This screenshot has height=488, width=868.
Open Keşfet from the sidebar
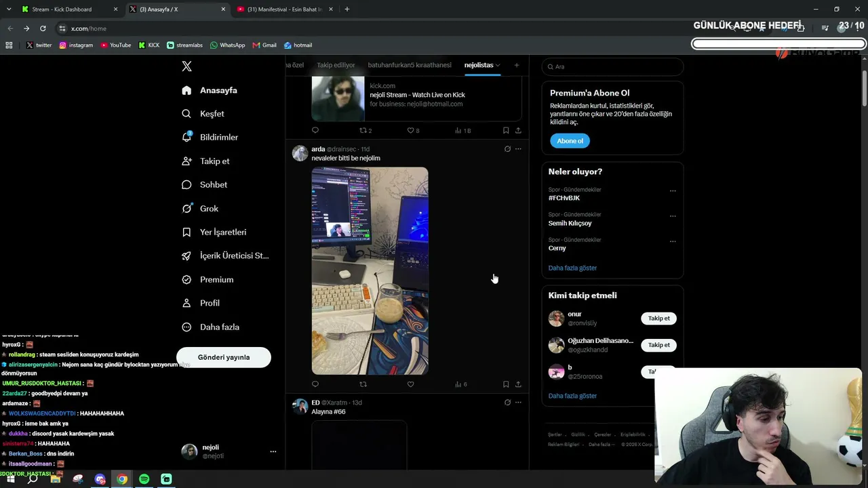tap(203, 114)
